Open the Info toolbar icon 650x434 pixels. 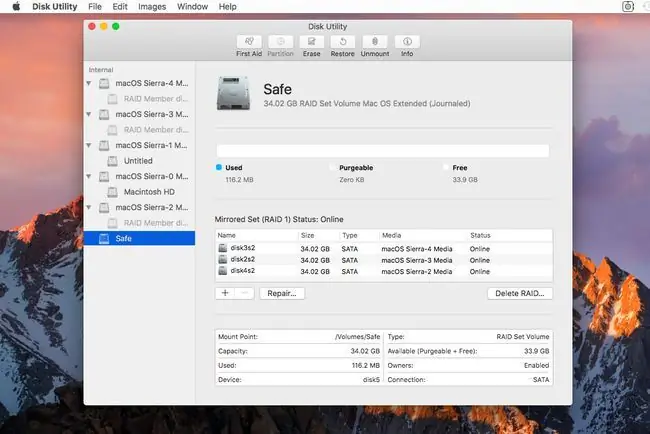(x=407, y=41)
